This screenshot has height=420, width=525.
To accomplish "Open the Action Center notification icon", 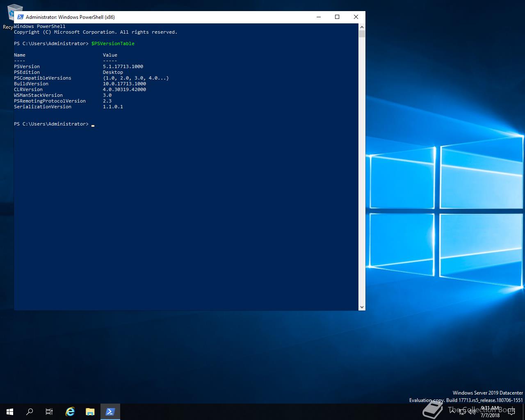I will (x=511, y=412).
